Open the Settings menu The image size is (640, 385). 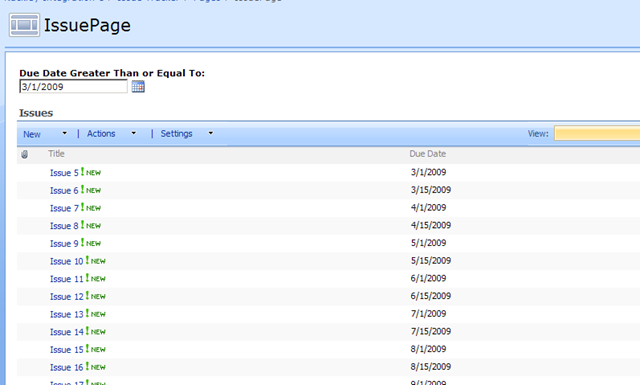176,134
